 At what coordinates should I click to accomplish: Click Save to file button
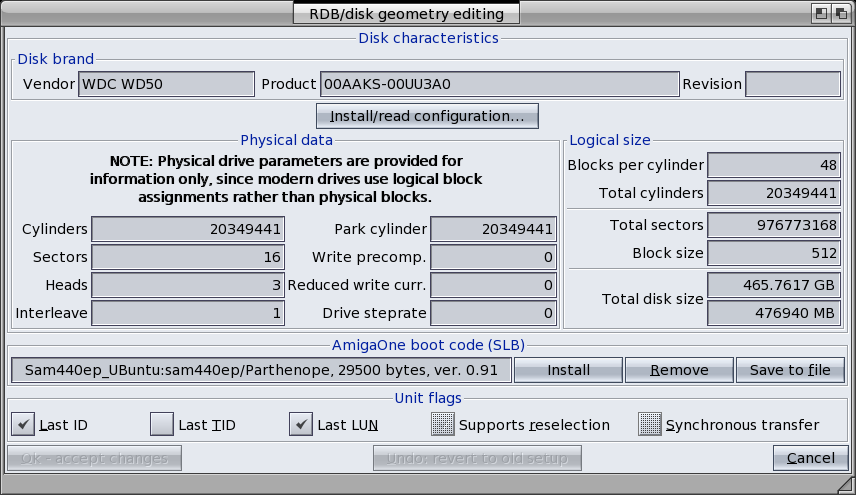point(790,370)
